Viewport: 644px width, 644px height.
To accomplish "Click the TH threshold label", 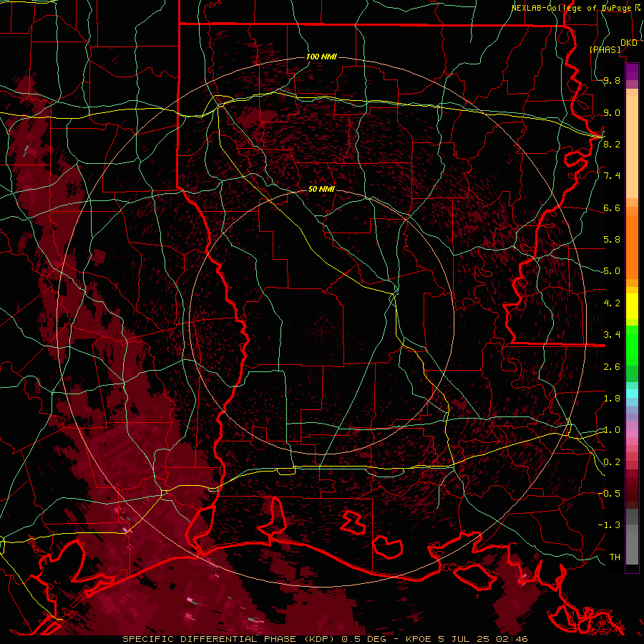I will pyautogui.click(x=615, y=557).
